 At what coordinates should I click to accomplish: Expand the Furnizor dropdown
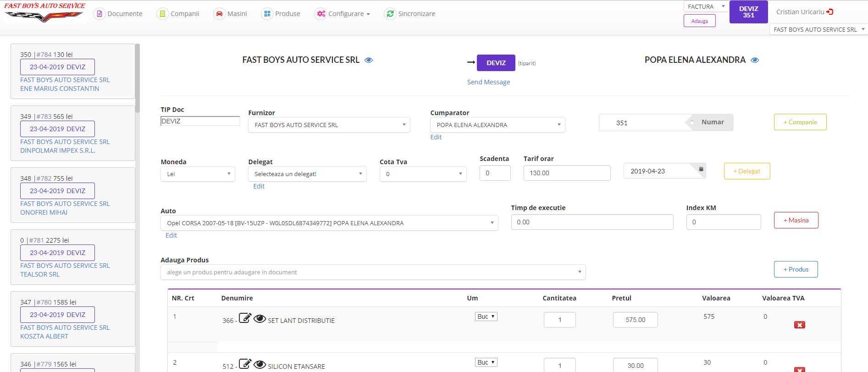[329, 125]
